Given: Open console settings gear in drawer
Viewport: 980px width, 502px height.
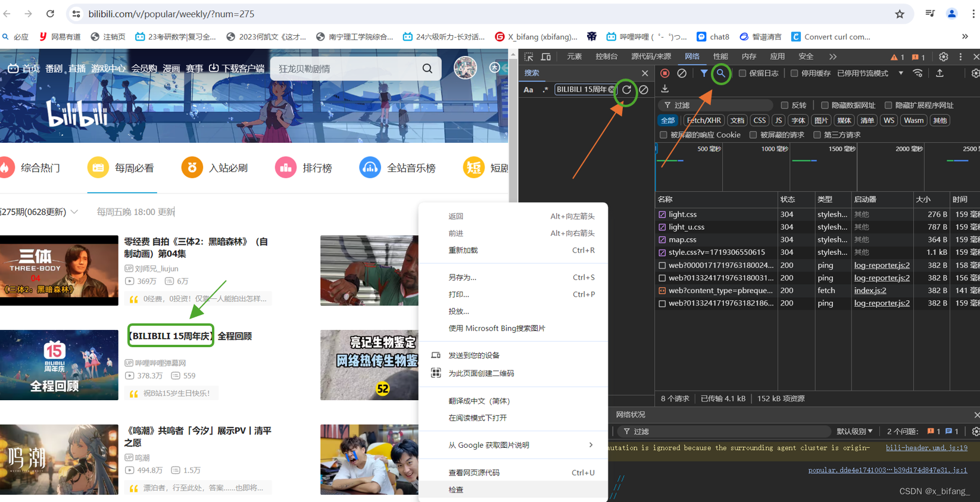Looking at the screenshot, I should point(975,431).
